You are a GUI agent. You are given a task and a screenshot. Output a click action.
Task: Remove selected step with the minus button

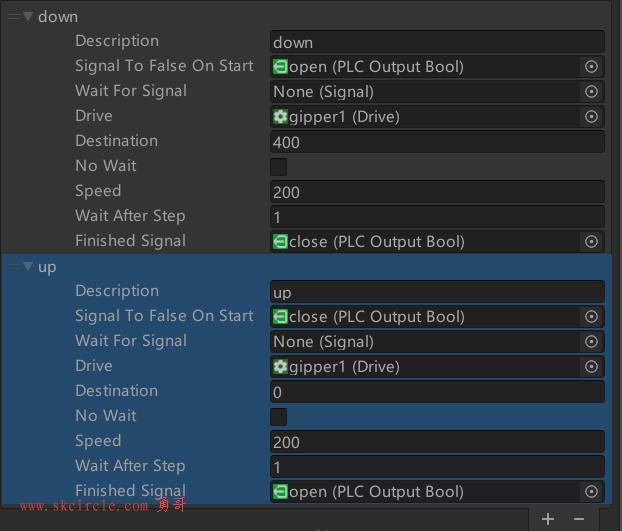[579, 519]
